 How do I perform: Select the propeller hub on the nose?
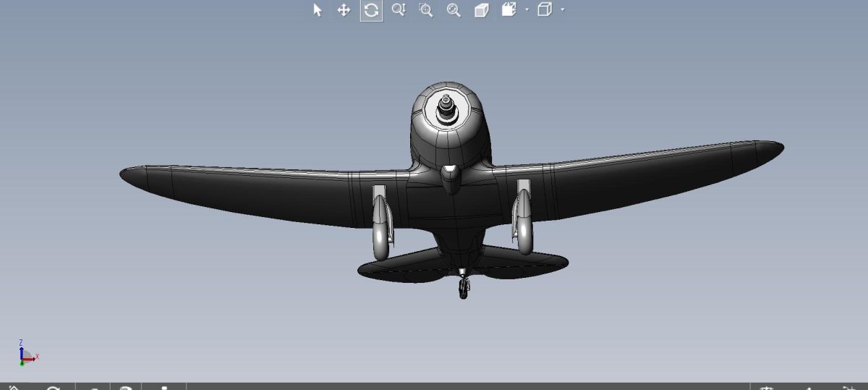coord(448,109)
